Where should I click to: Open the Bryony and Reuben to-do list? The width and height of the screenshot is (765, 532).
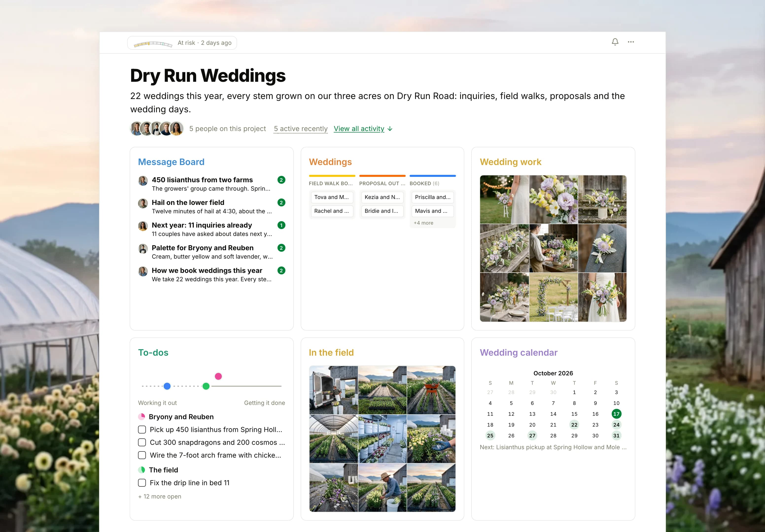(181, 417)
